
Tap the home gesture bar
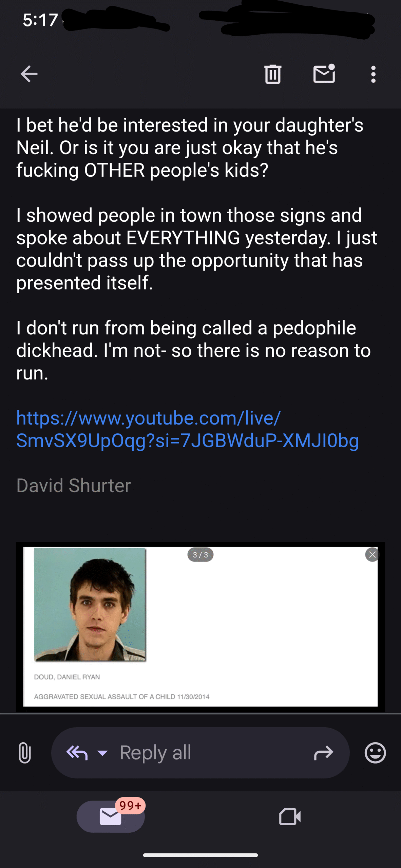point(200,855)
